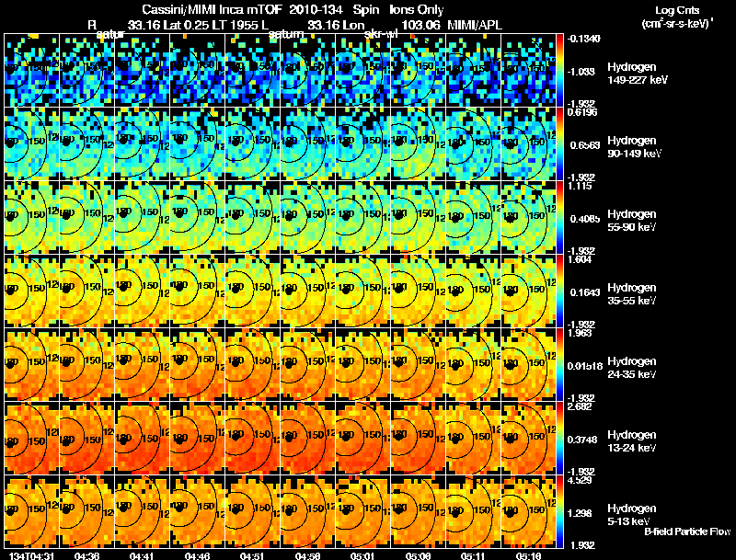Click the skr-wl label above the panels
This screenshot has width=736, height=560.
381,34
